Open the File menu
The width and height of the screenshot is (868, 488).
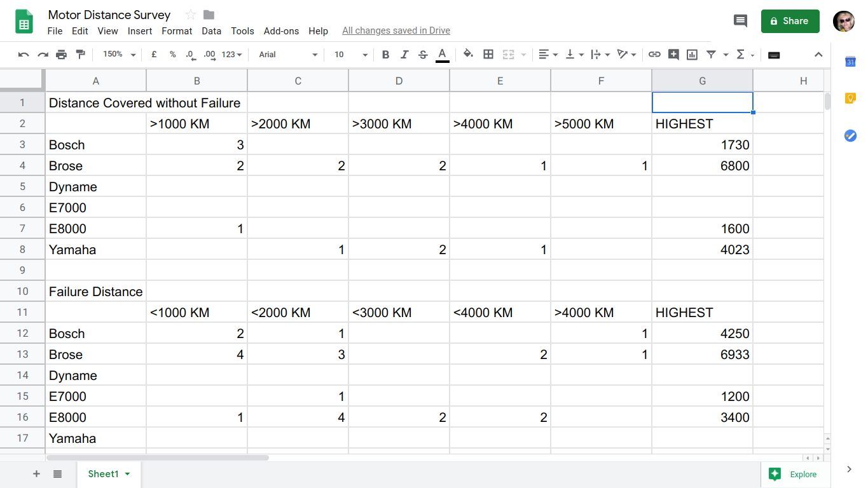(x=55, y=30)
